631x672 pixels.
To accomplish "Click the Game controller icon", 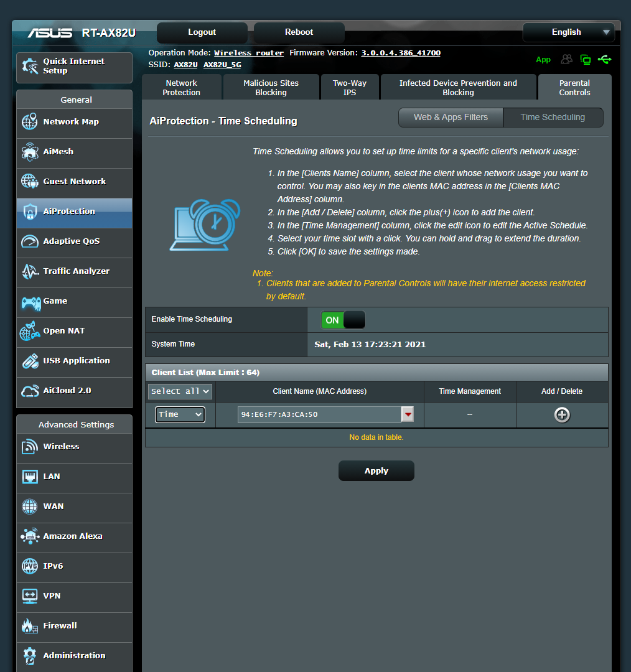I will [31, 302].
